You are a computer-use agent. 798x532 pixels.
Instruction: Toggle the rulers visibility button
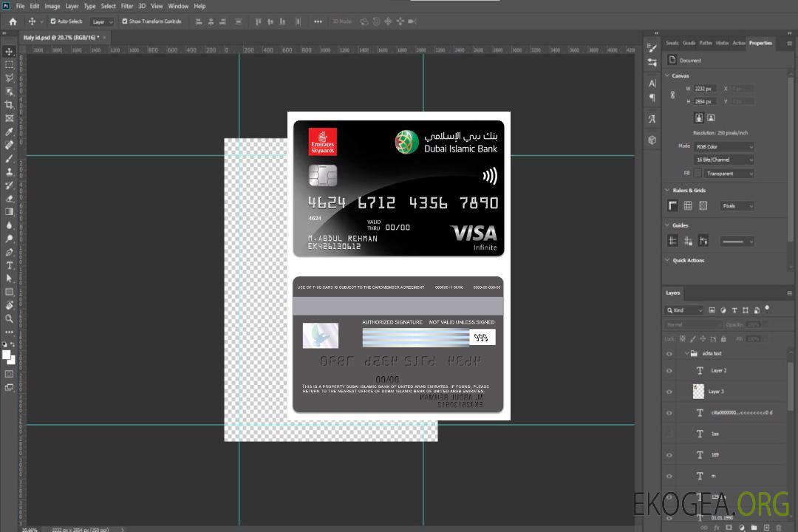(x=672, y=205)
